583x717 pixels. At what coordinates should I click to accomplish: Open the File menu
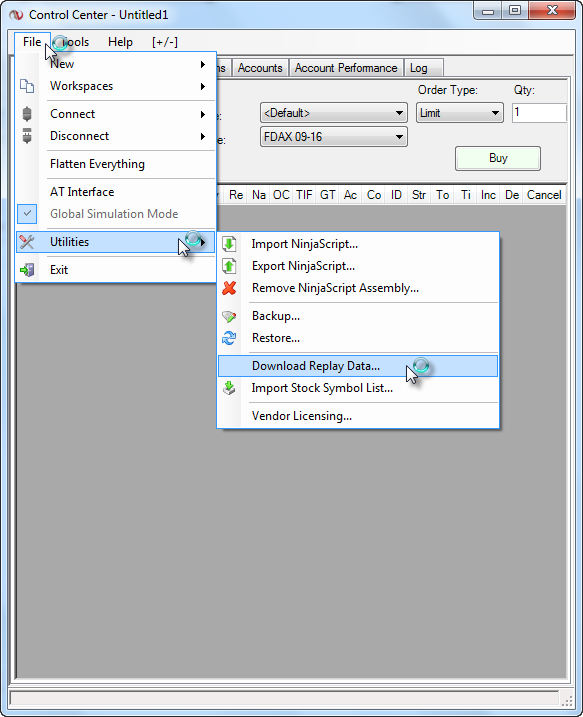pos(32,42)
